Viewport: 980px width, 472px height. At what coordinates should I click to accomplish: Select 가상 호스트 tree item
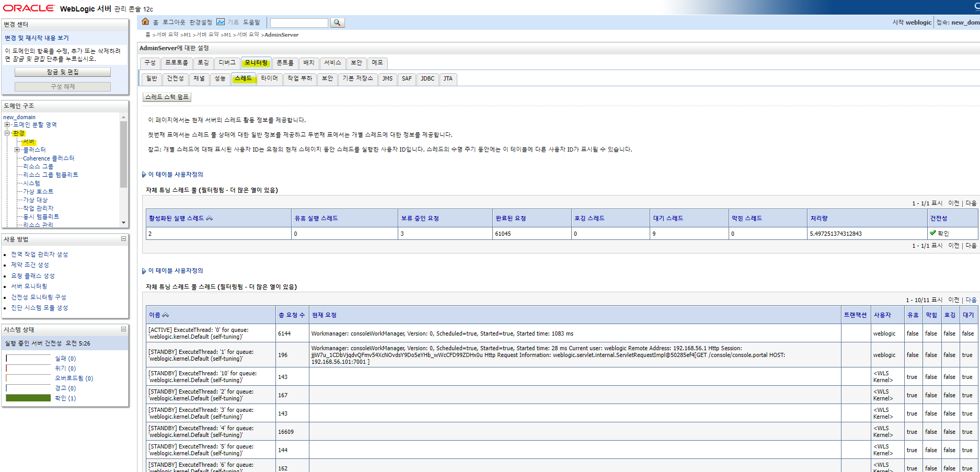tap(38, 192)
